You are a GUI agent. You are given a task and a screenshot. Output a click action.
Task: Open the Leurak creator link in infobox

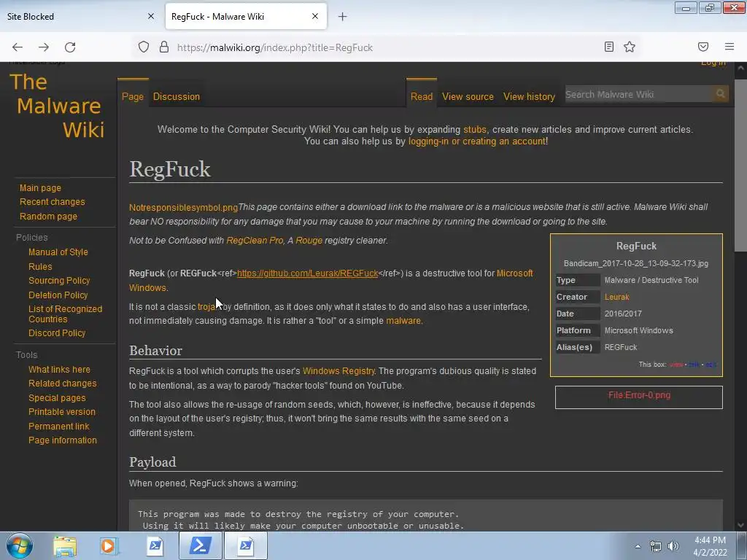point(616,297)
